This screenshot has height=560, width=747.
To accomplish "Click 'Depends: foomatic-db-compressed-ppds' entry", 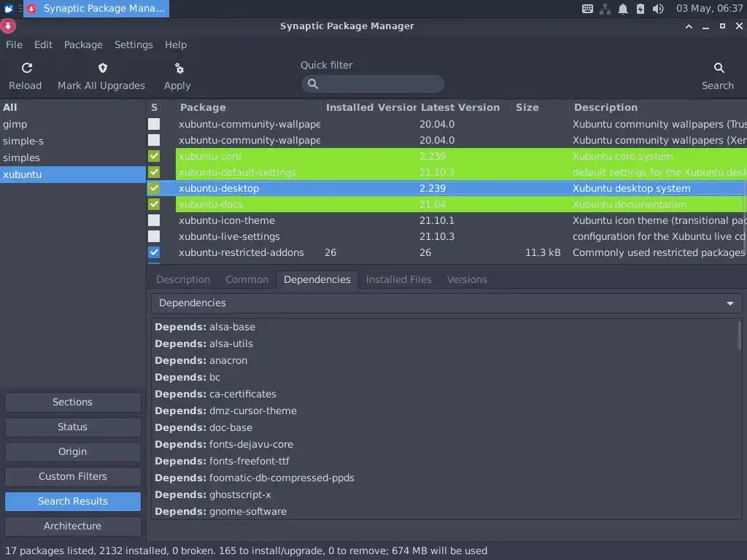I will pyautogui.click(x=255, y=478).
